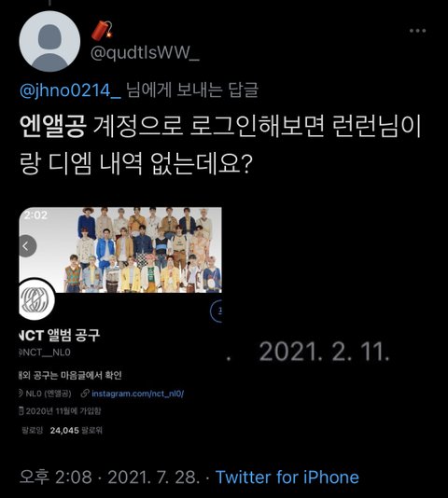
Task: Tap the partially visible circular notification button
Action: (x=217, y=311)
